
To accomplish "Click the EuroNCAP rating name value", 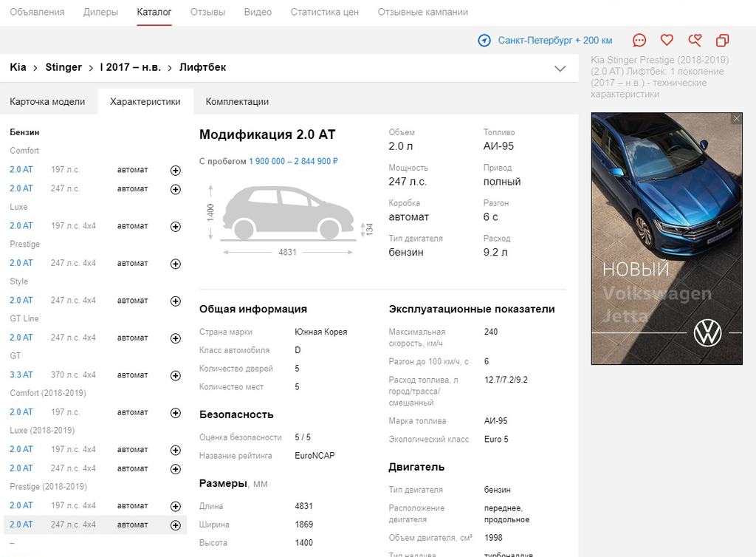I will point(315,456).
